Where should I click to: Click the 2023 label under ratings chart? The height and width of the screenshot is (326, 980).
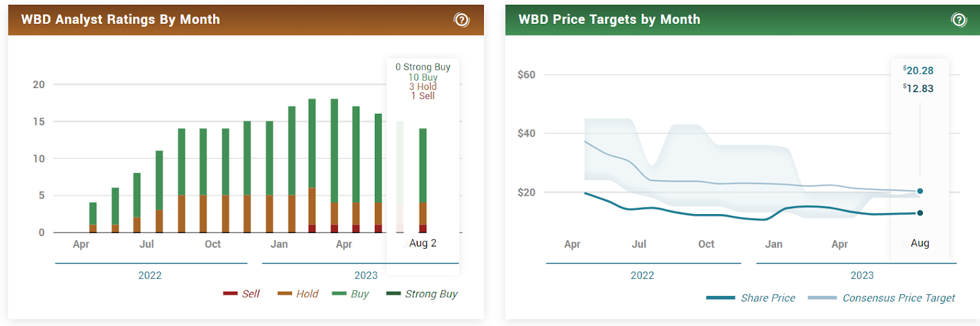[x=366, y=275]
